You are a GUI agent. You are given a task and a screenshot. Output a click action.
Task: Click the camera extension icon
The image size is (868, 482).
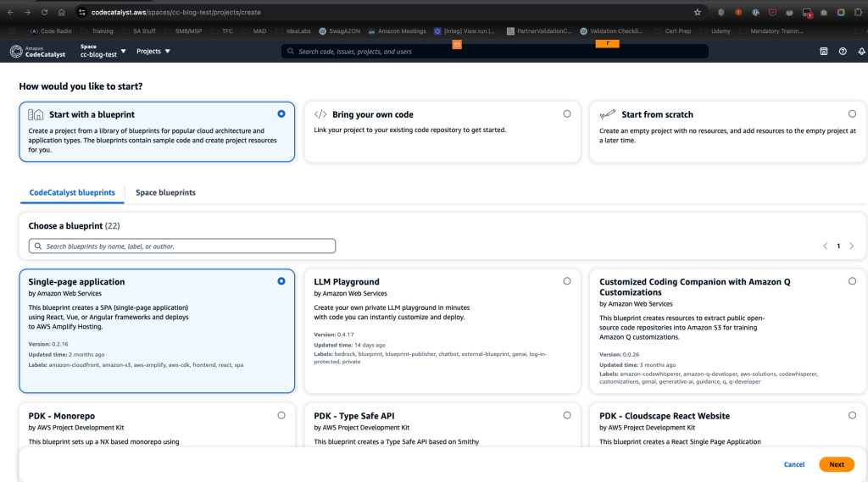(824, 12)
